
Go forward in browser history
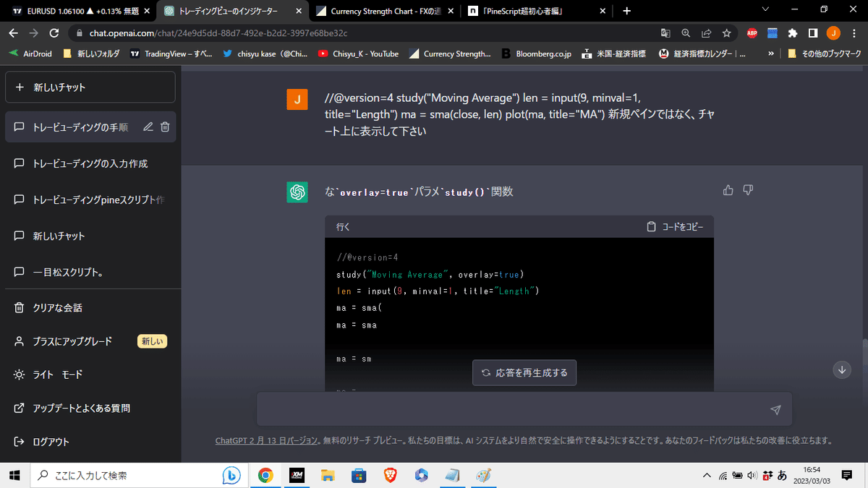point(33,33)
